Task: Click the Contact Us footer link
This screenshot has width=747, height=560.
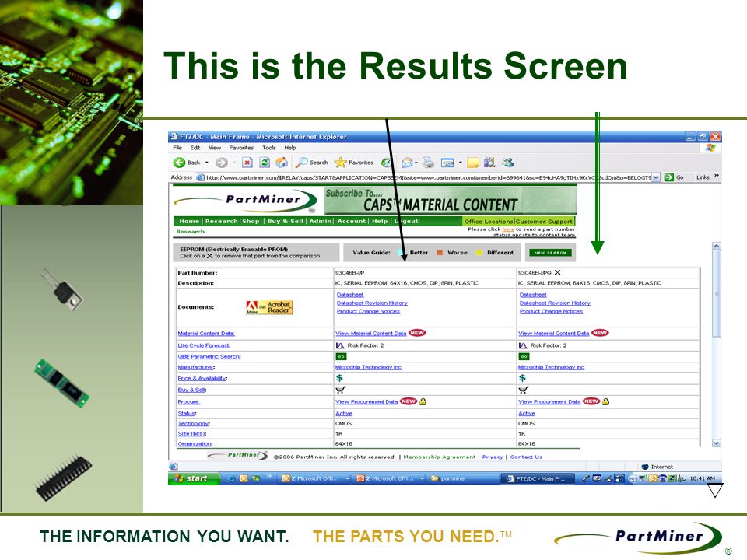Action: pos(526,457)
